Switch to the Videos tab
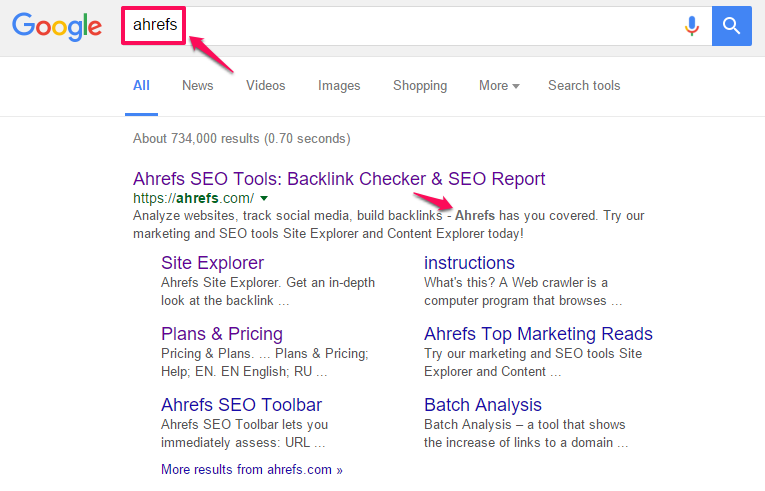Screen dimensions: 765x491 click(265, 85)
